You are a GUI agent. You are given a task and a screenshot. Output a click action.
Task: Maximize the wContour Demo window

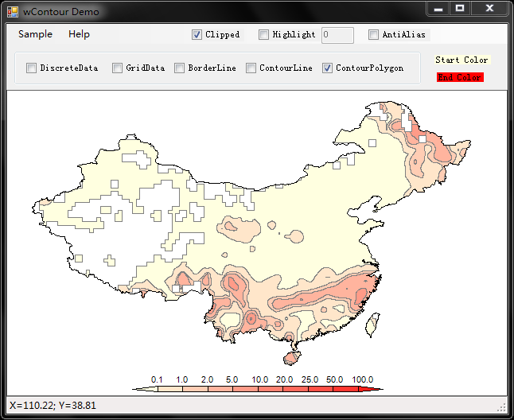pos(460,8)
